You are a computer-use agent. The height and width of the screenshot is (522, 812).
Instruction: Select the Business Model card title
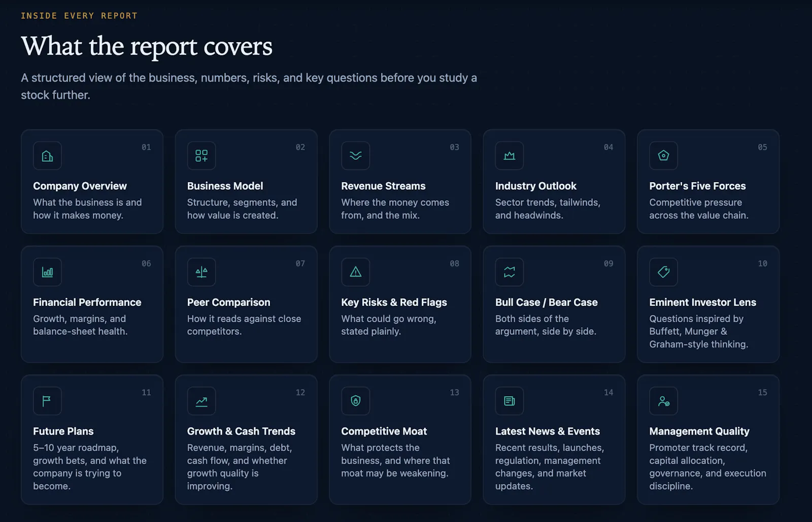click(x=225, y=186)
